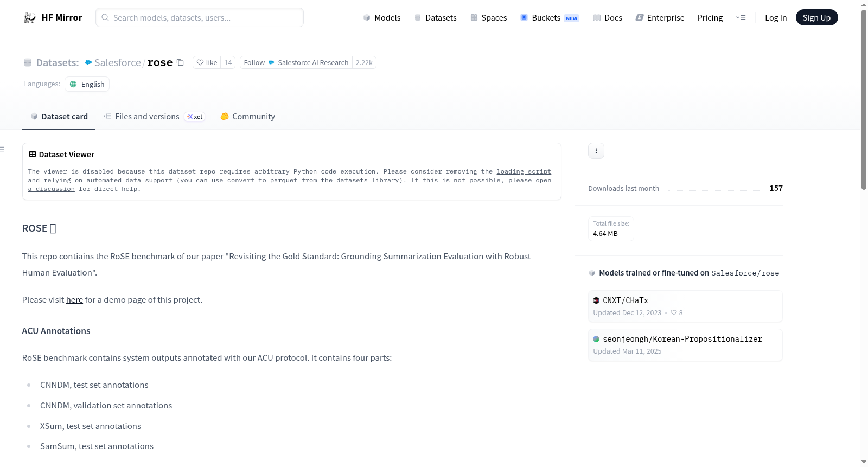The width and height of the screenshot is (868, 467).
Task: Open the CNXT/CHaTx model card
Action: click(685, 306)
